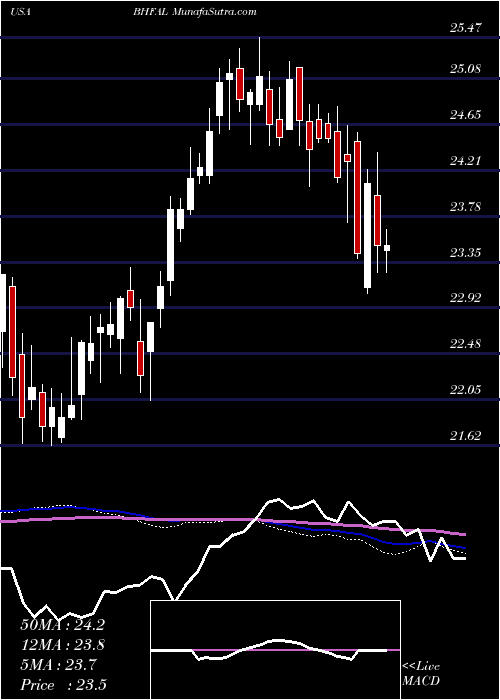This screenshot has height=700, width=500.
Task: Click the USA exchange label
Action: 20,12
